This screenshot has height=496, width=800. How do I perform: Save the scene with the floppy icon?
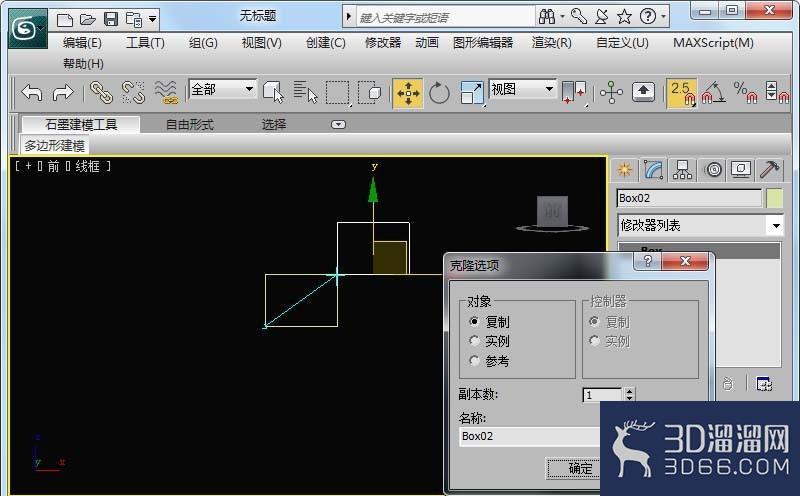click(x=111, y=20)
